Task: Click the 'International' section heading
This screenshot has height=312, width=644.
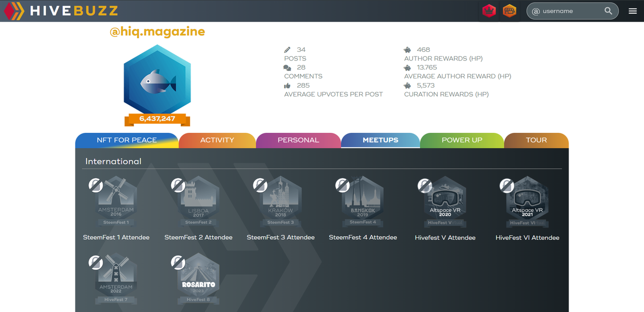Action: [113, 162]
